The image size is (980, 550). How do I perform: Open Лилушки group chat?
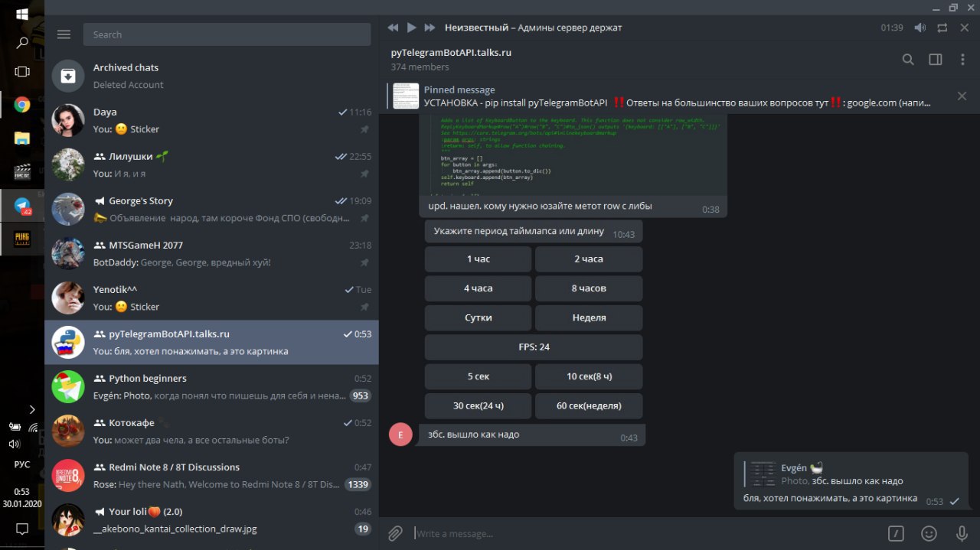211,164
